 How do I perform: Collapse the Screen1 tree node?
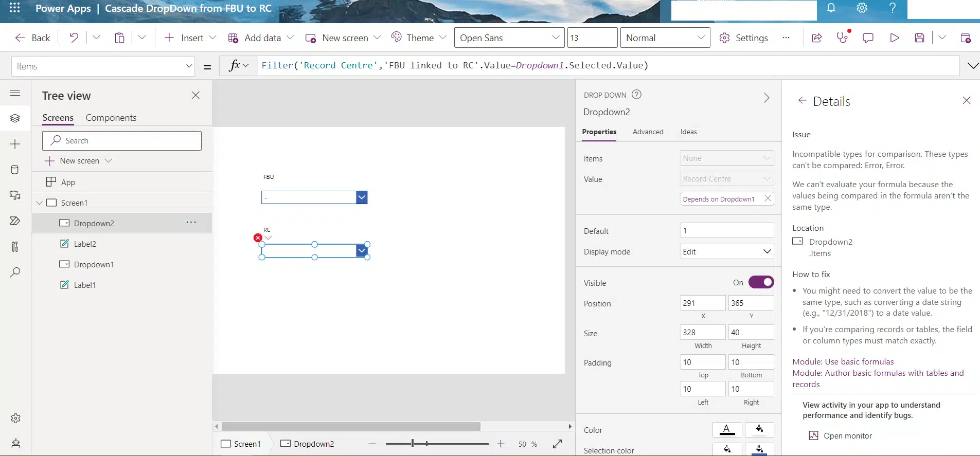click(x=39, y=203)
